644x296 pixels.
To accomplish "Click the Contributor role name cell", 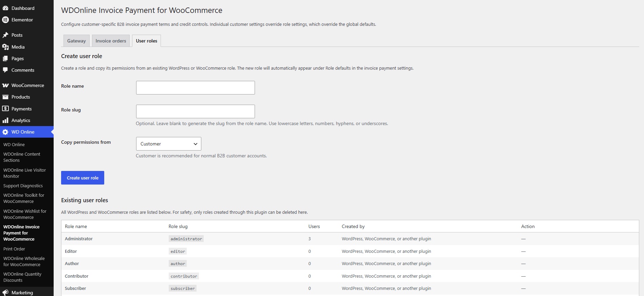I will click(77, 276).
